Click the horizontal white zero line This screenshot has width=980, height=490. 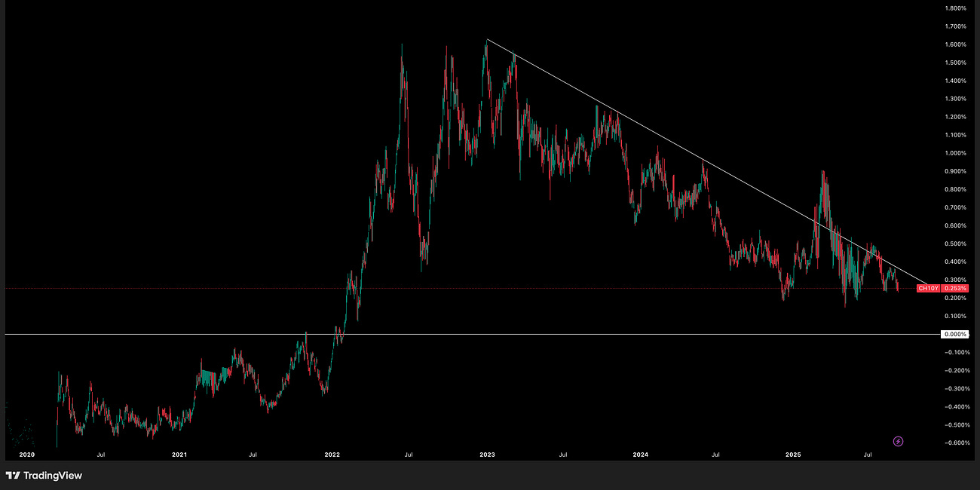tap(226, 333)
